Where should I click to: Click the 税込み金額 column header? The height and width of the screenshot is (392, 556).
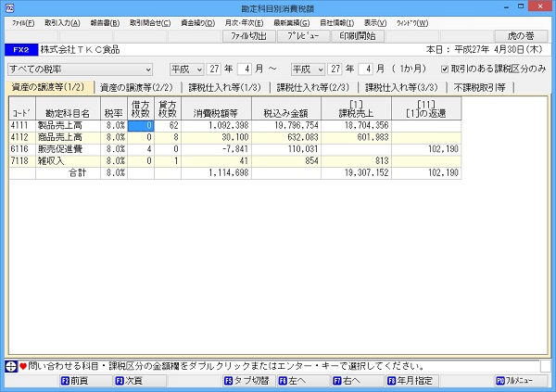click(x=286, y=108)
